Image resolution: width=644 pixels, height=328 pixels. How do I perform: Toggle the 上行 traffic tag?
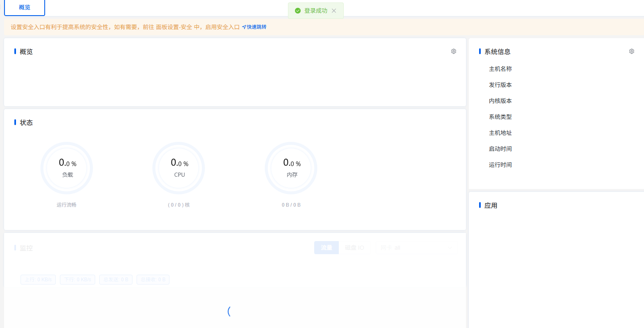pos(38,280)
